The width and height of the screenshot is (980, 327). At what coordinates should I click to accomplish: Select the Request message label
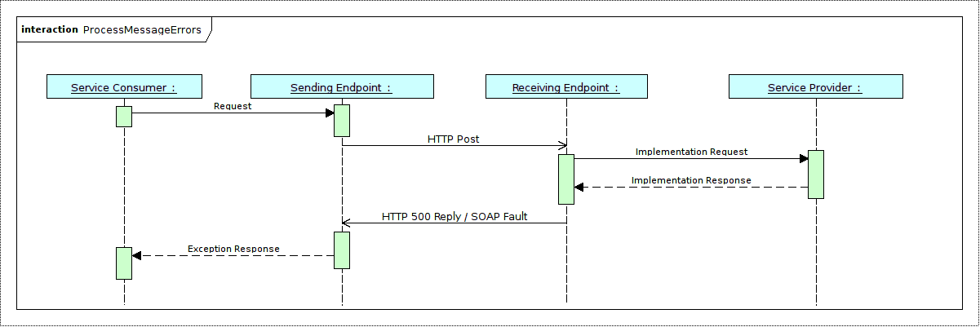pos(233,106)
